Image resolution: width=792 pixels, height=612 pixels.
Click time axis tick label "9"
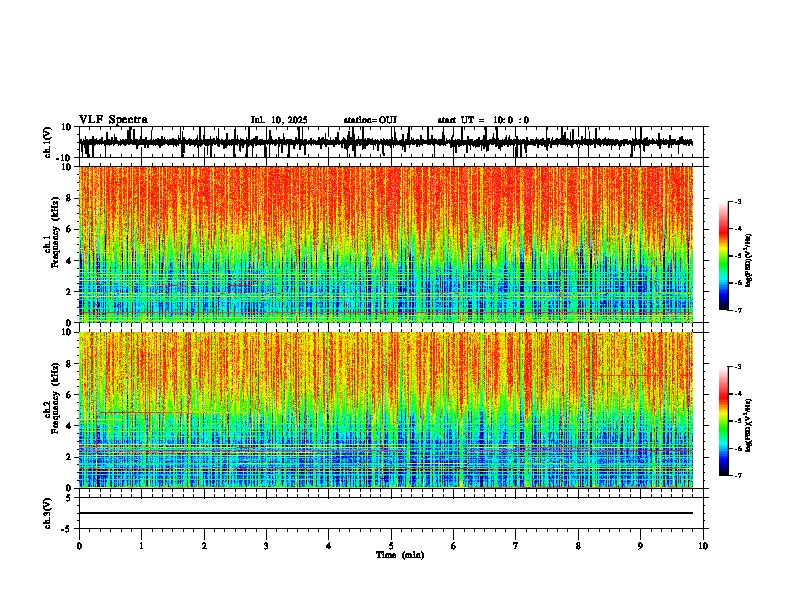coord(640,546)
